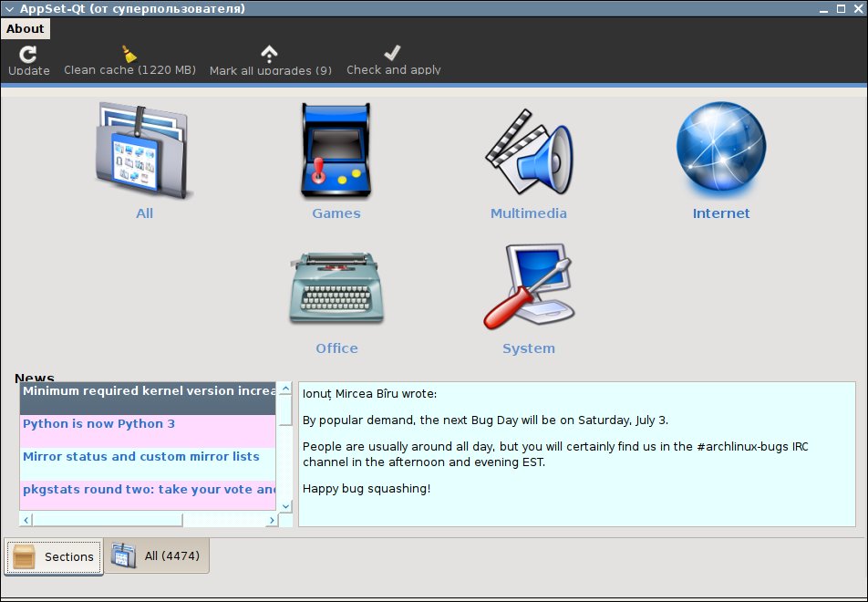Click the System category label
Viewport: 868px width, 602px height.
[x=529, y=348]
